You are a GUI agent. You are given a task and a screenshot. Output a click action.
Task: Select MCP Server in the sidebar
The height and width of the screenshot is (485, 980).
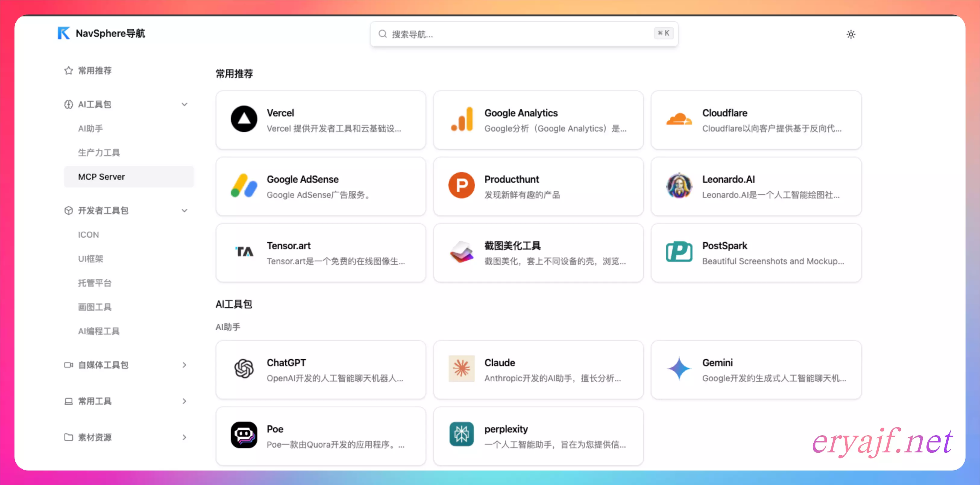click(129, 177)
